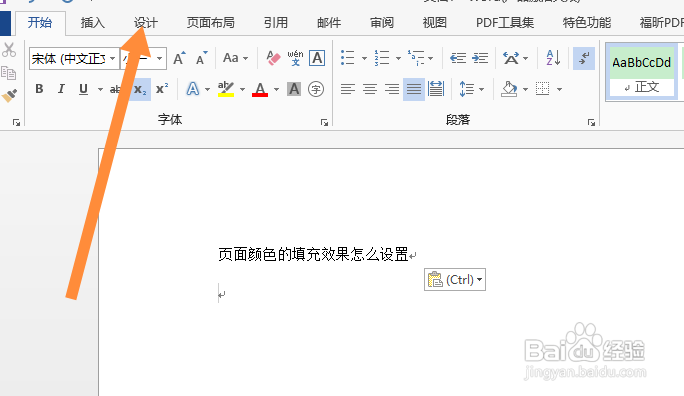
Task: Toggle Bold formatting
Action: click(x=39, y=89)
